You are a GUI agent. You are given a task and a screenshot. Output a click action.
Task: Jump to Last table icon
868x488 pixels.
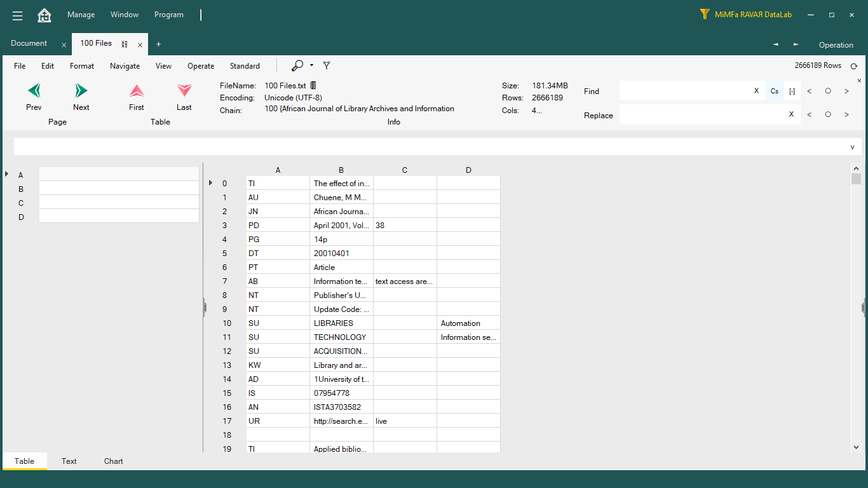click(184, 91)
